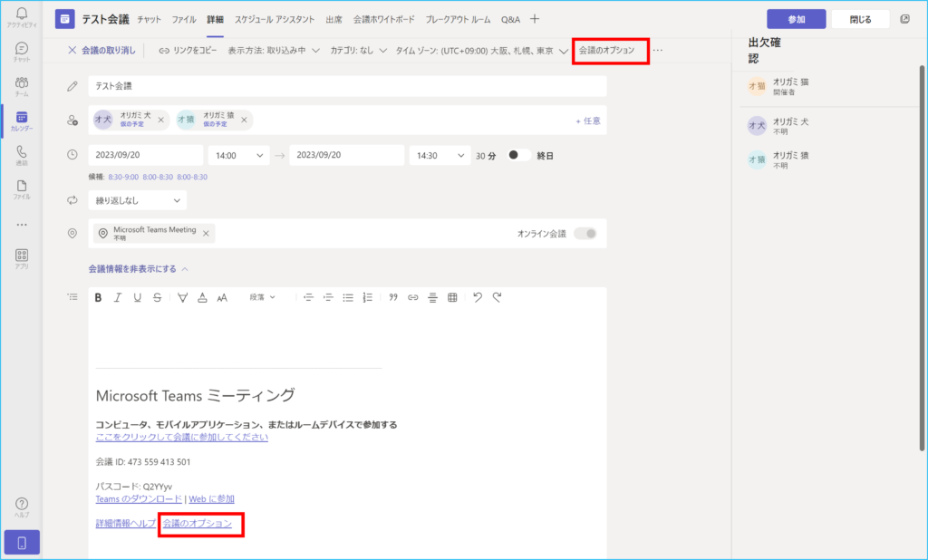The width and height of the screenshot is (928, 560).
Task: Click the undo arrow icon
Action: click(x=478, y=297)
